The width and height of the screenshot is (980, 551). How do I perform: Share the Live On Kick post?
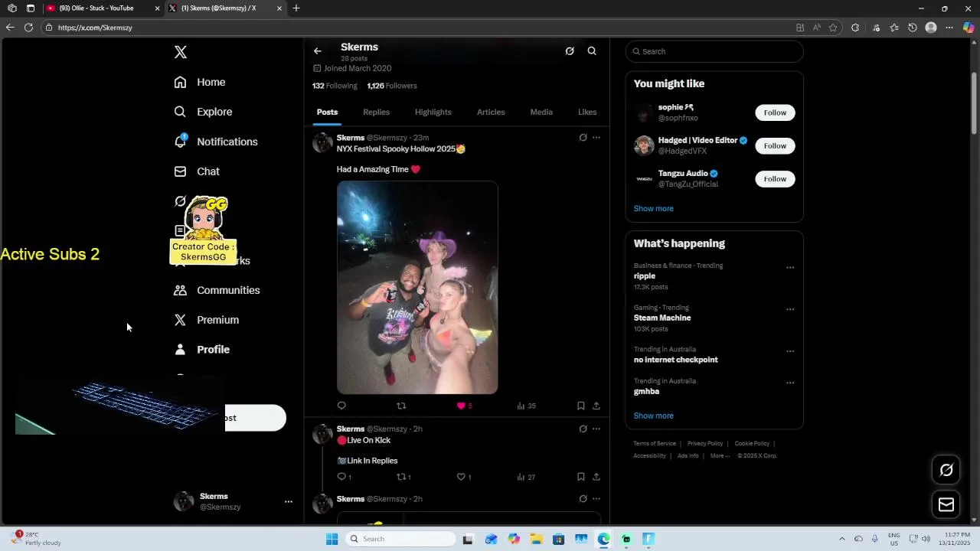click(x=596, y=477)
